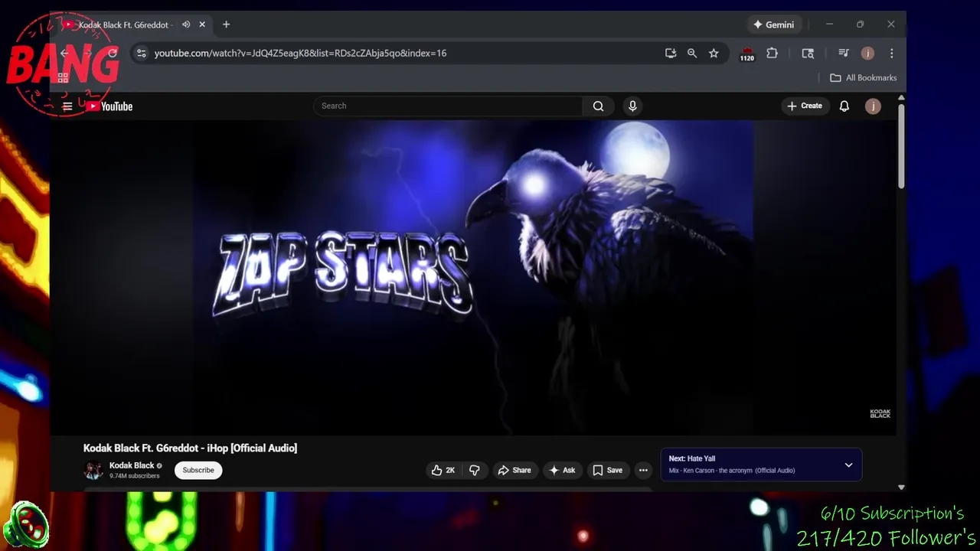Open Chrome three-dot menu
The width and height of the screenshot is (980, 551).
(x=891, y=54)
